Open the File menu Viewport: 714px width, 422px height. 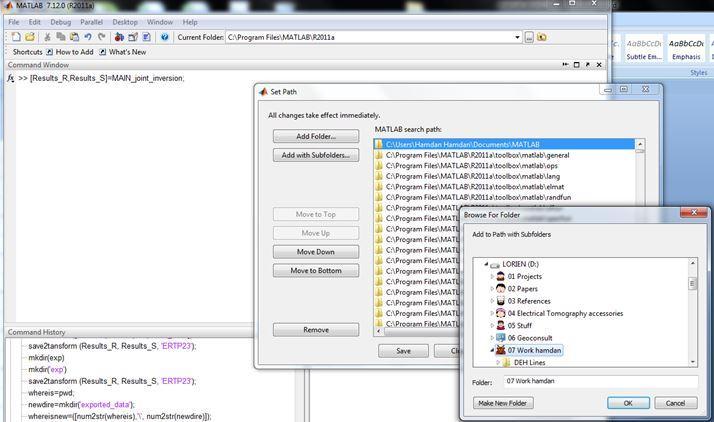pos(14,22)
